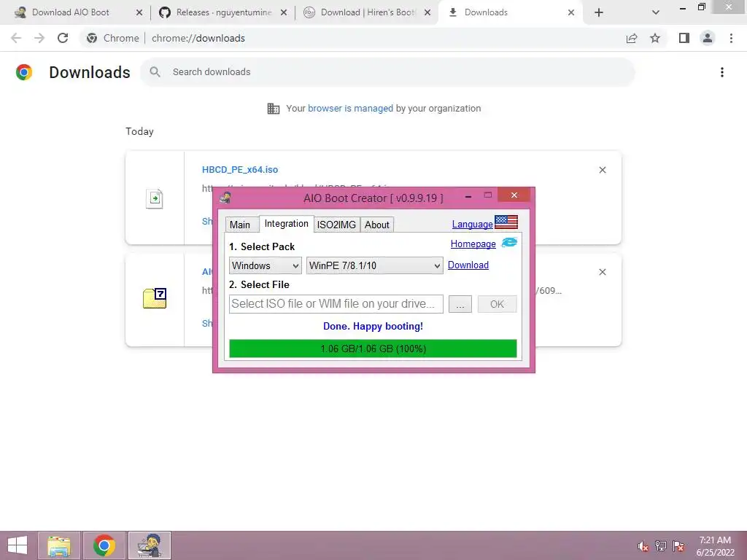The image size is (747, 560).
Task: Expand the Windows pack category dropdown
Action: click(265, 265)
